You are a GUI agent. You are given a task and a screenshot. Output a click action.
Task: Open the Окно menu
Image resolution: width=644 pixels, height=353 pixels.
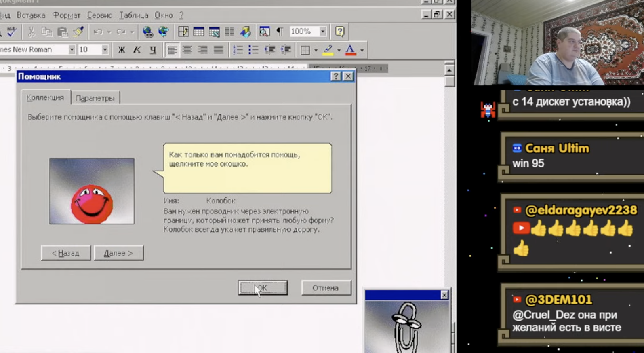coord(164,15)
